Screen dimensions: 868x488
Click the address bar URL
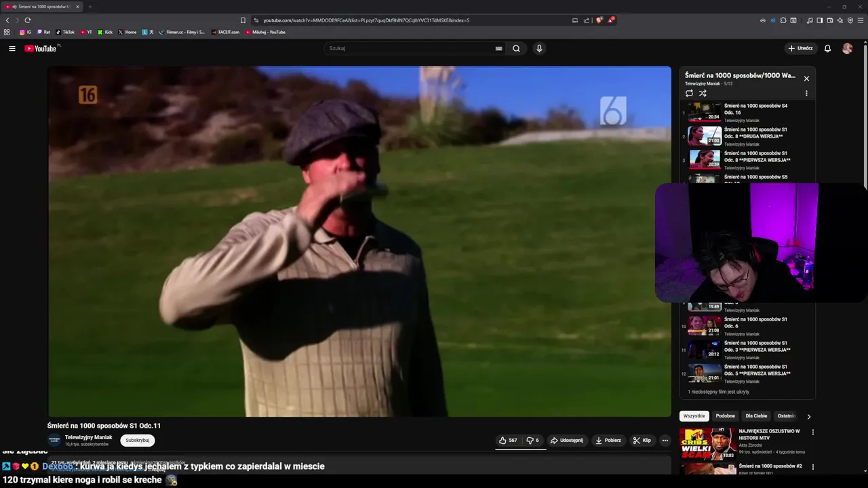[366, 20]
